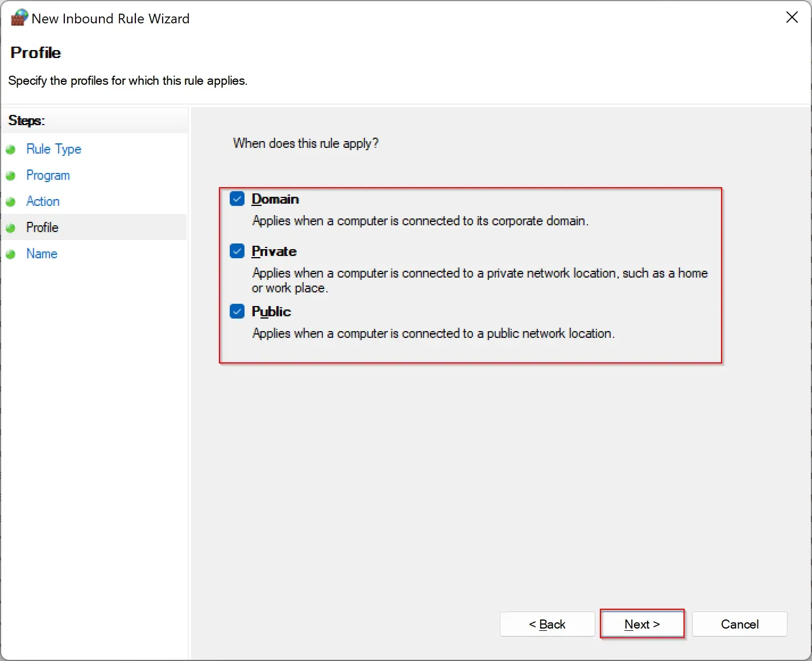The height and width of the screenshot is (661, 812).
Task: Cancel the inbound rule wizard
Action: click(x=739, y=624)
